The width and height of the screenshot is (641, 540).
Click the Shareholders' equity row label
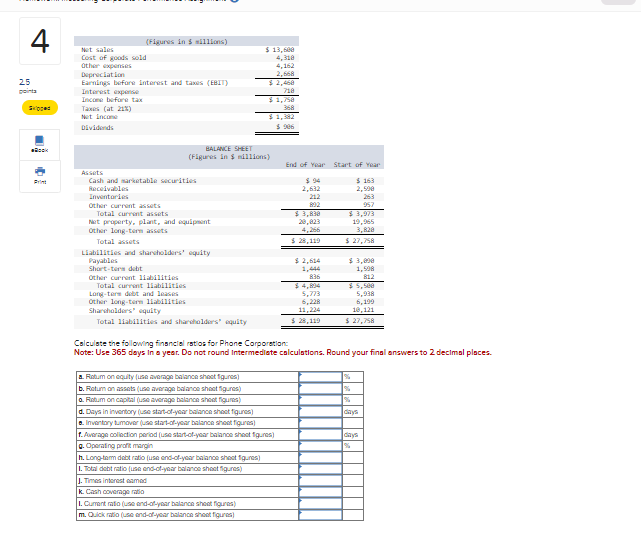(x=125, y=311)
